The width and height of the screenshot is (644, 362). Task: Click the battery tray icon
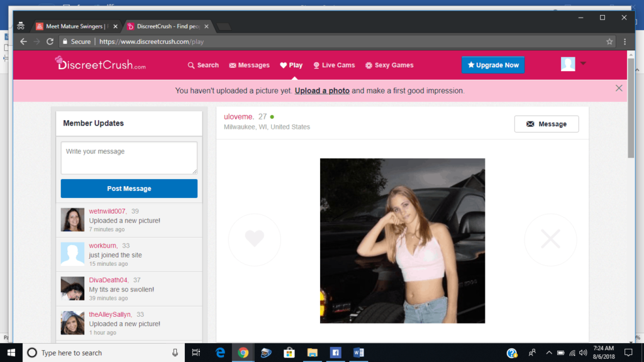coord(560,353)
